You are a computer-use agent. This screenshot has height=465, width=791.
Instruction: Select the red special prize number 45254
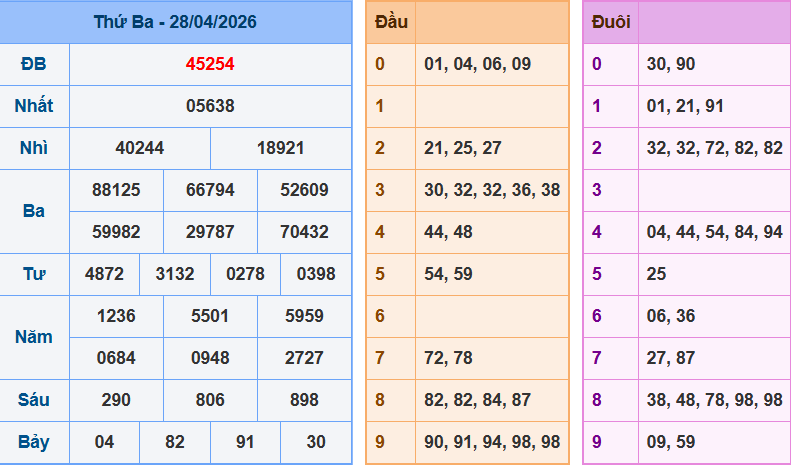210,64
